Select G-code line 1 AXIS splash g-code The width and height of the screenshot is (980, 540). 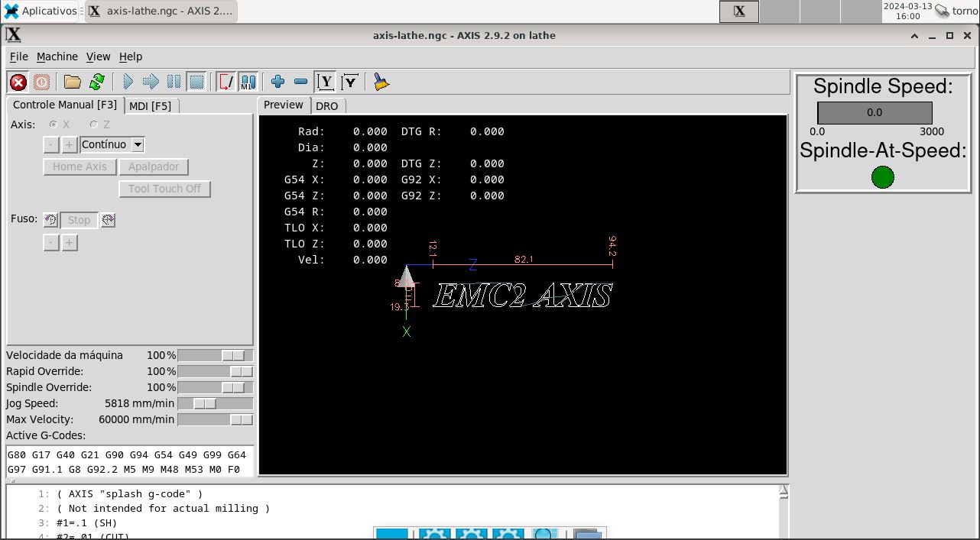(130, 493)
